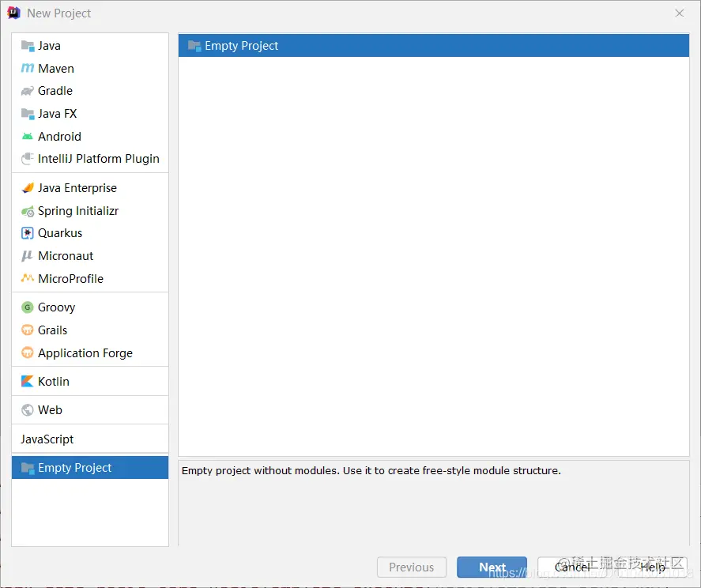Click the Quarkus logo icon
The height and width of the screenshot is (588, 701).
point(28,233)
